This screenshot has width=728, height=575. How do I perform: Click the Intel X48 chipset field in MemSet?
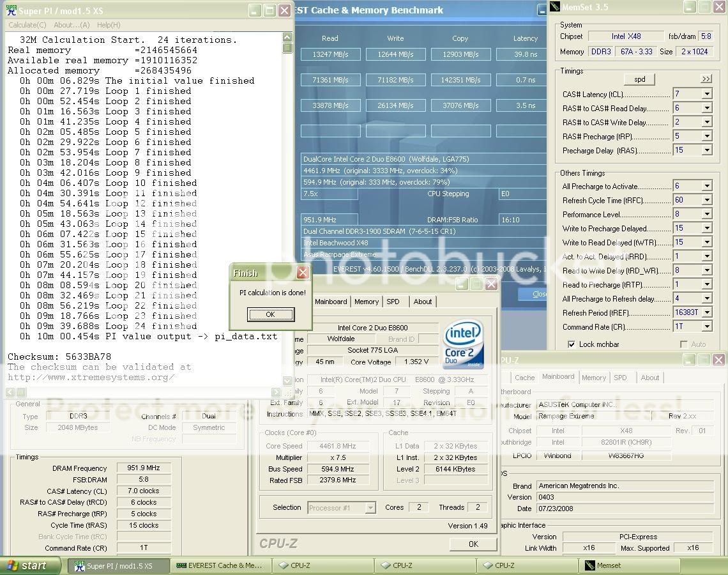coord(626,36)
